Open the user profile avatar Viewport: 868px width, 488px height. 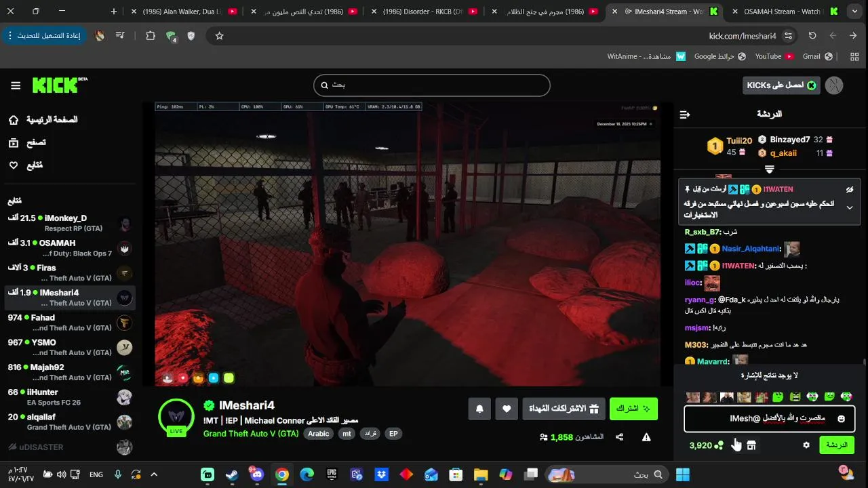pyautogui.click(x=835, y=85)
